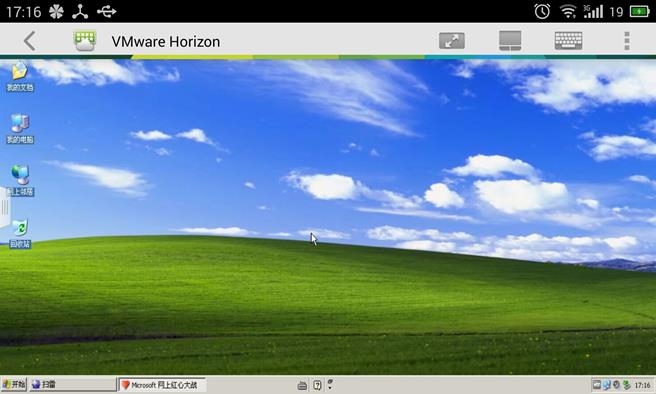Click the taskbar clock showing 17:16
The height and width of the screenshot is (394, 656).
pyautogui.click(x=643, y=385)
